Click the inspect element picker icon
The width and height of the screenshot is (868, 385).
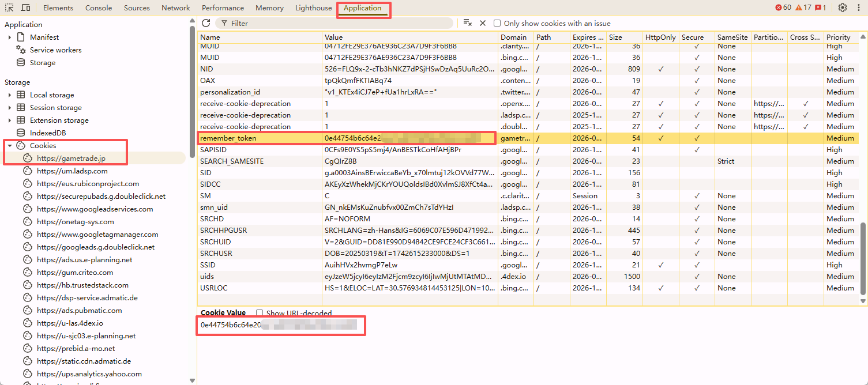click(9, 7)
